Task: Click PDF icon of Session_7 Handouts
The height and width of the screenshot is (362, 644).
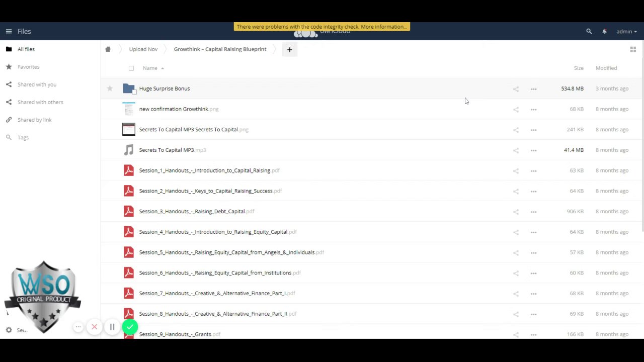Action: click(x=129, y=293)
